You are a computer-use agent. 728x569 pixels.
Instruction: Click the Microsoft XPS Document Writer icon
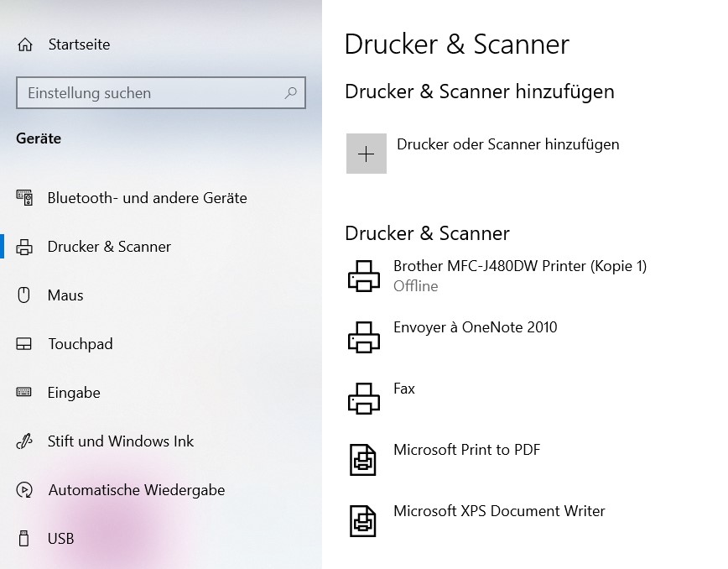tap(363, 520)
